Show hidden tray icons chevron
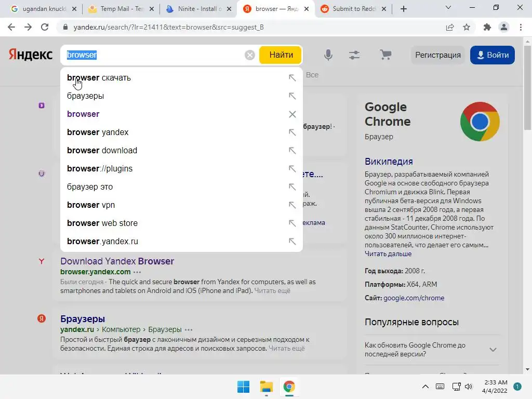This screenshot has height=399, width=532. coord(425,387)
